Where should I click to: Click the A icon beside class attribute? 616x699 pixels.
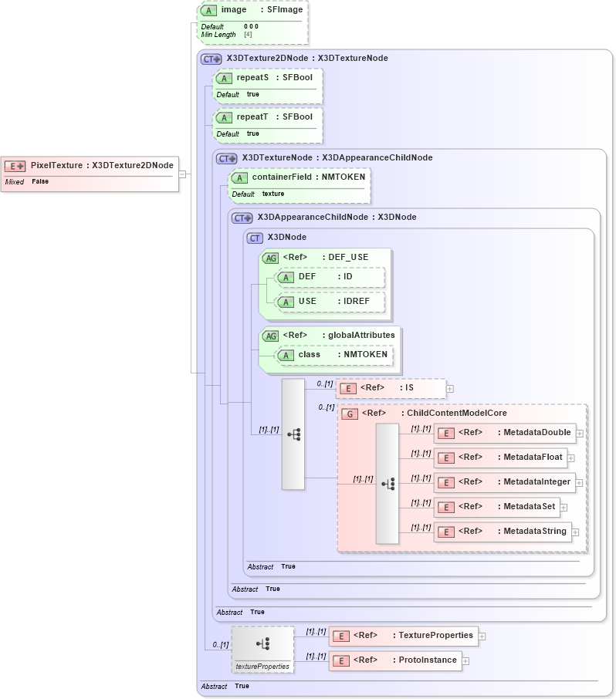[286, 356]
